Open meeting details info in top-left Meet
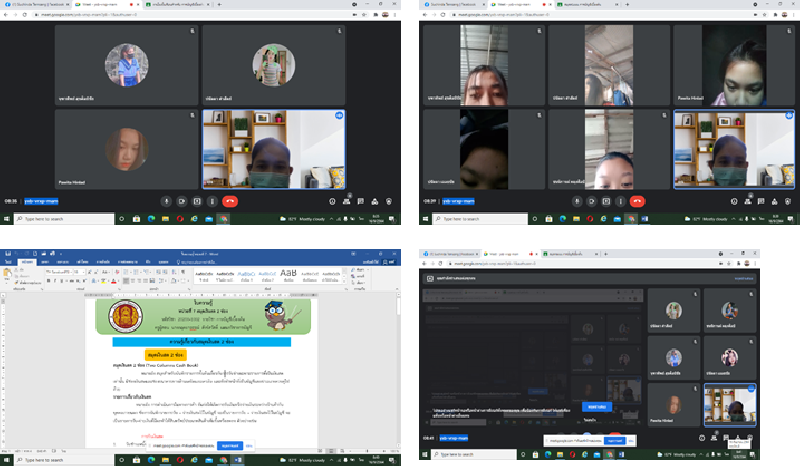 coord(331,200)
